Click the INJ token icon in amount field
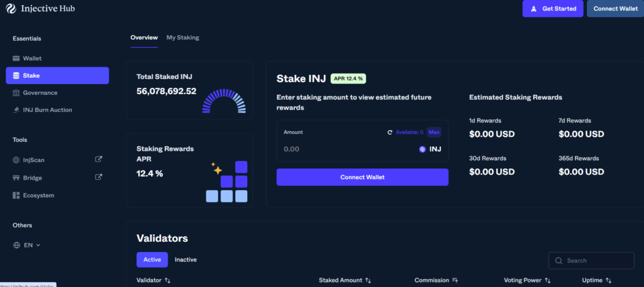 point(422,149)
